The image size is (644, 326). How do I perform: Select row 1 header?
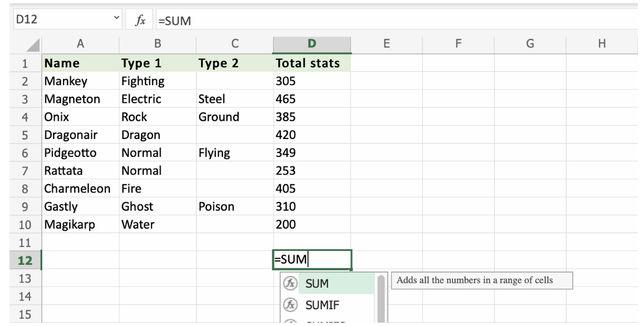click(18, 63)
